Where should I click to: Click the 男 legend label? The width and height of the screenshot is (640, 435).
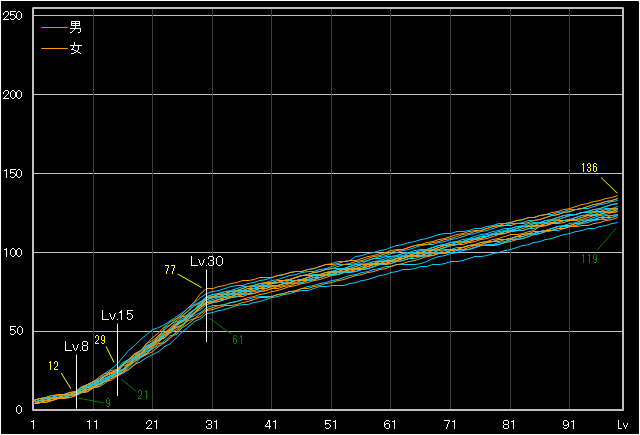[x=76, y=27]
